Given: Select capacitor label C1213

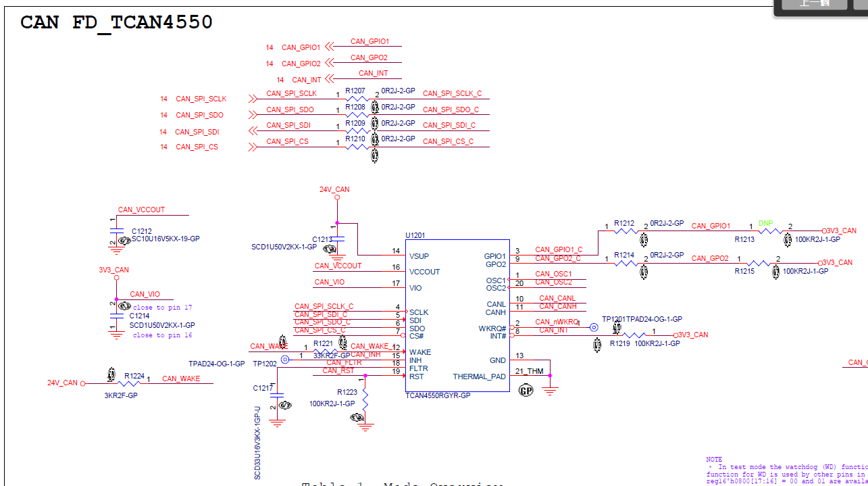Looking at the screenshot, I should 322,239.
